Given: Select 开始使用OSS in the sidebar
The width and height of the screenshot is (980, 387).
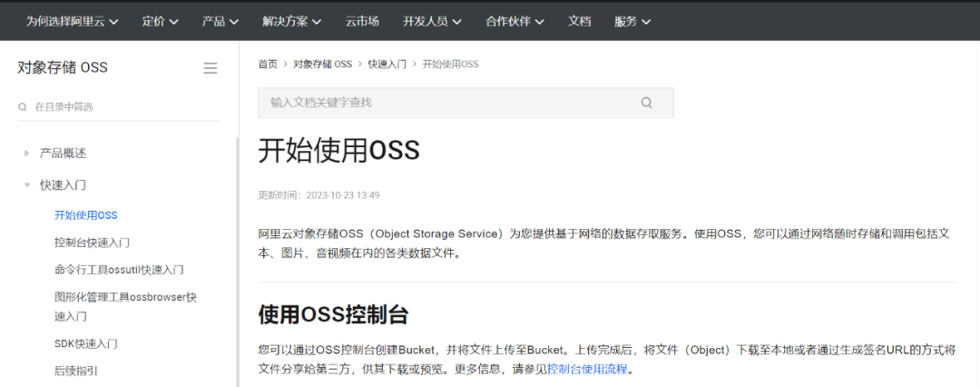Looking at the screenshot, I should point(85,215).
